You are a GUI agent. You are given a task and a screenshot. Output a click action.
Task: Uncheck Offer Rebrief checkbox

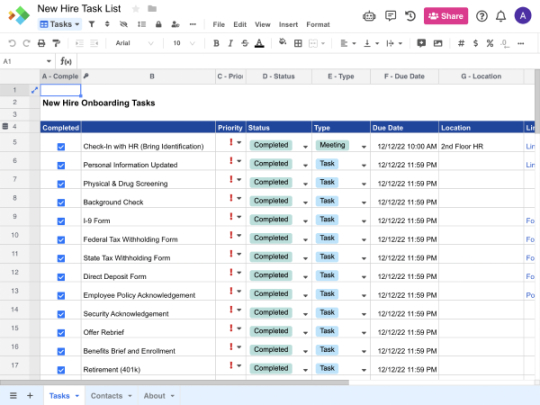61,333
